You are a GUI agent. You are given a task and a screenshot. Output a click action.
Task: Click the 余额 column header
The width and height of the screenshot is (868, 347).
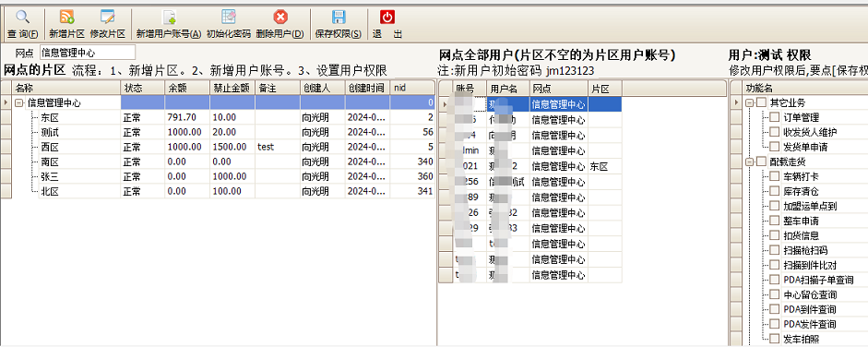click(187, 88)
